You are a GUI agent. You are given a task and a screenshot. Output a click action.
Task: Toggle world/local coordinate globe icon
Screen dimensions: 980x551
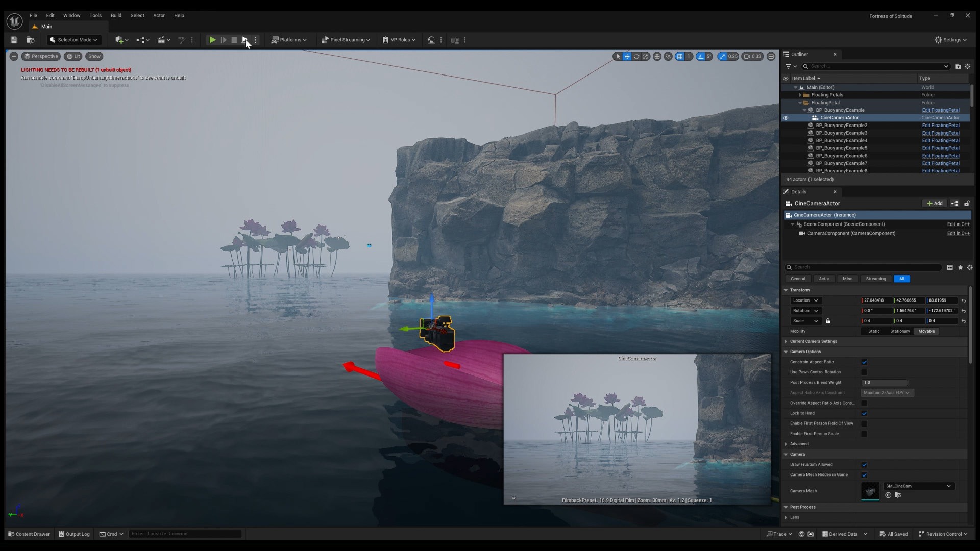[x=657, y=56]
